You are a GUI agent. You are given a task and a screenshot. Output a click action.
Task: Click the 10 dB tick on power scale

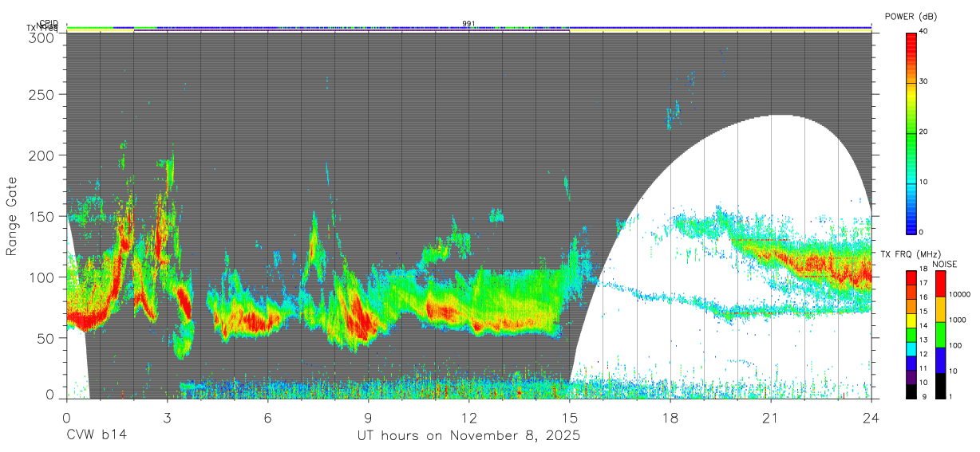[x=924, y=182]
